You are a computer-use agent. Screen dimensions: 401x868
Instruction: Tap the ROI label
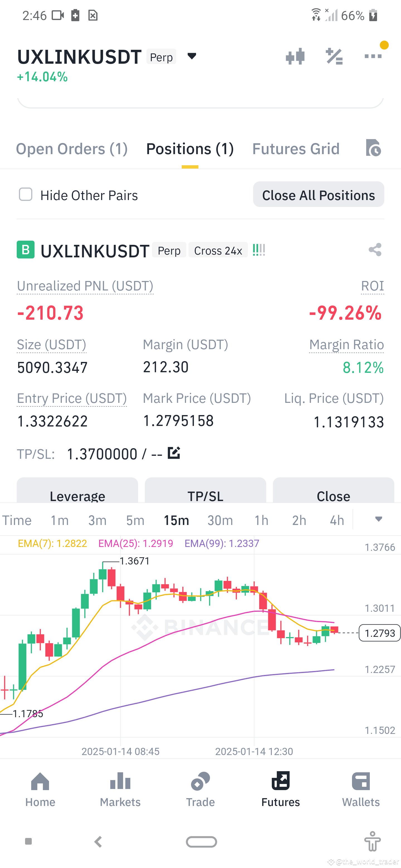(372, 286)
